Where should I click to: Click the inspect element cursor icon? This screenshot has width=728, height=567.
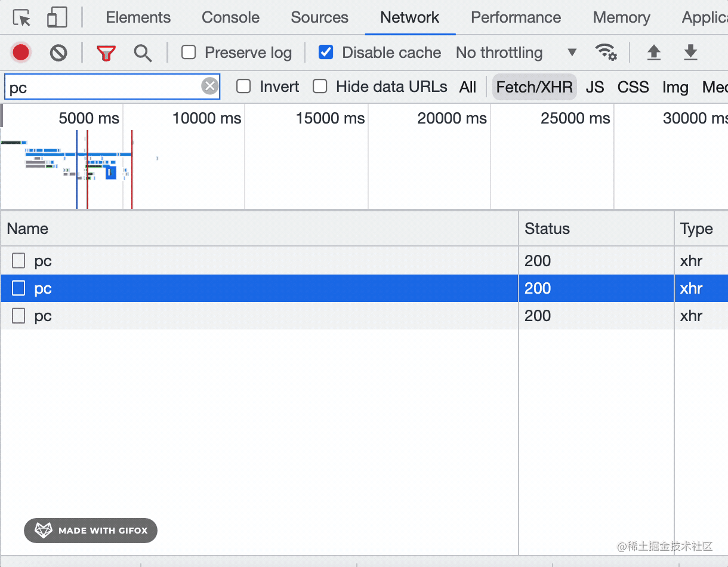coord(22,18)
